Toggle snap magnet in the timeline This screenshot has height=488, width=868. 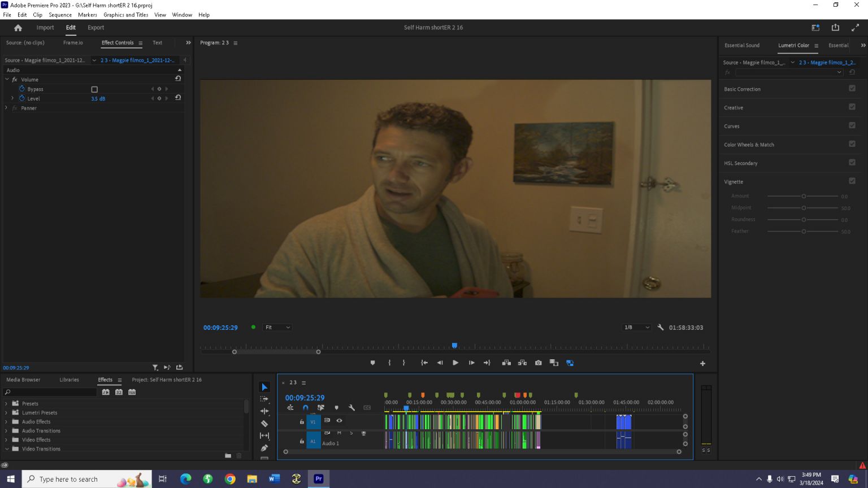coord(305,408)
